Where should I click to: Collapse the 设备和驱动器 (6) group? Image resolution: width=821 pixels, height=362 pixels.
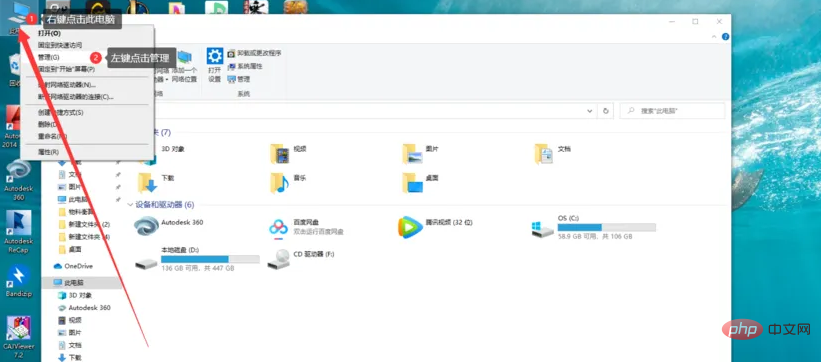click(x=130, y=205)
